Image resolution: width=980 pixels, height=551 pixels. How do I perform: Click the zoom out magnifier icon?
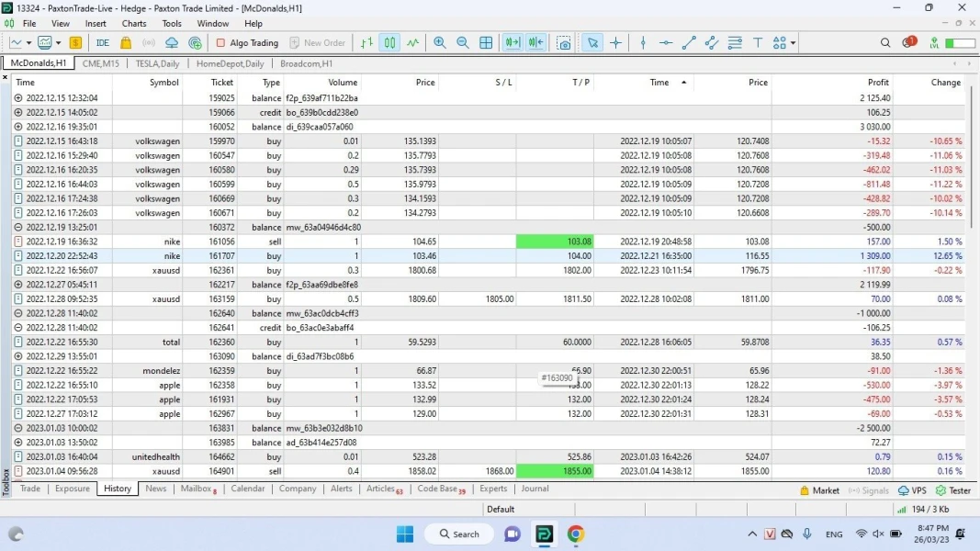(x=463, y=42)
